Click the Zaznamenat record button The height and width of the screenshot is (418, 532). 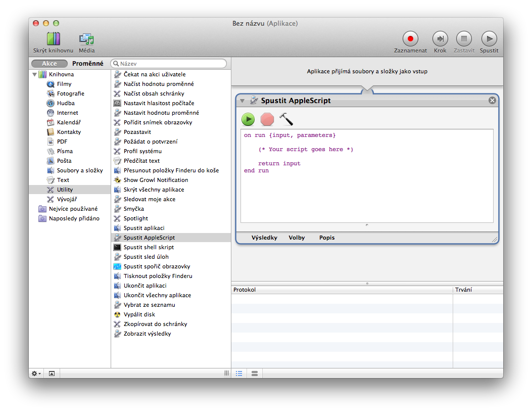tap(410, 39)
